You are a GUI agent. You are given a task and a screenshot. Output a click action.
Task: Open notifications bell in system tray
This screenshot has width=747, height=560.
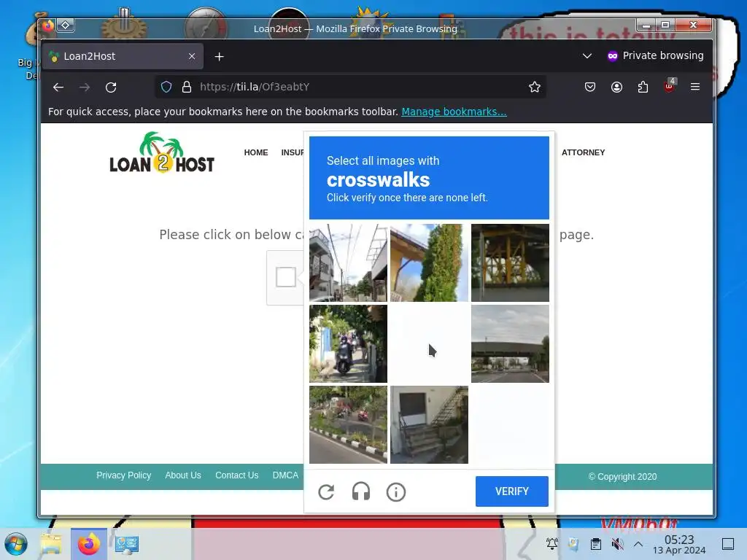(x=551, y=543)
